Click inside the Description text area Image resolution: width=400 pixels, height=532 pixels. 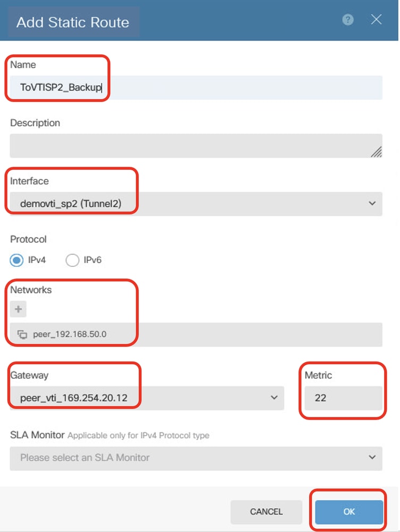pos(196,146)
